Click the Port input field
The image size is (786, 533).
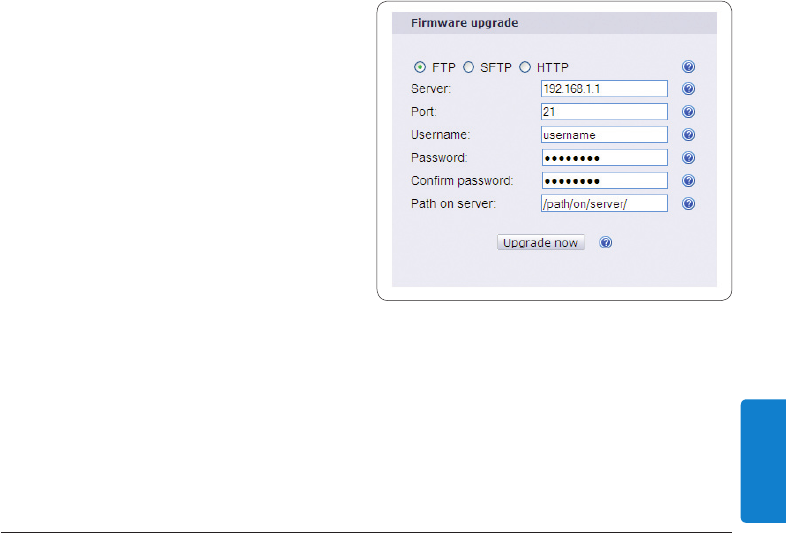coord(604,112)
